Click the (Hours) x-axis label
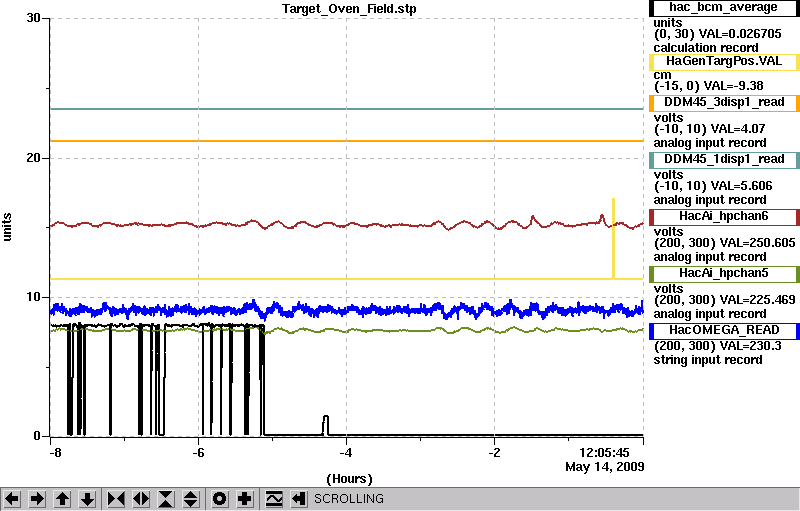The image size is (800, 511). click(x=349, y=479)
